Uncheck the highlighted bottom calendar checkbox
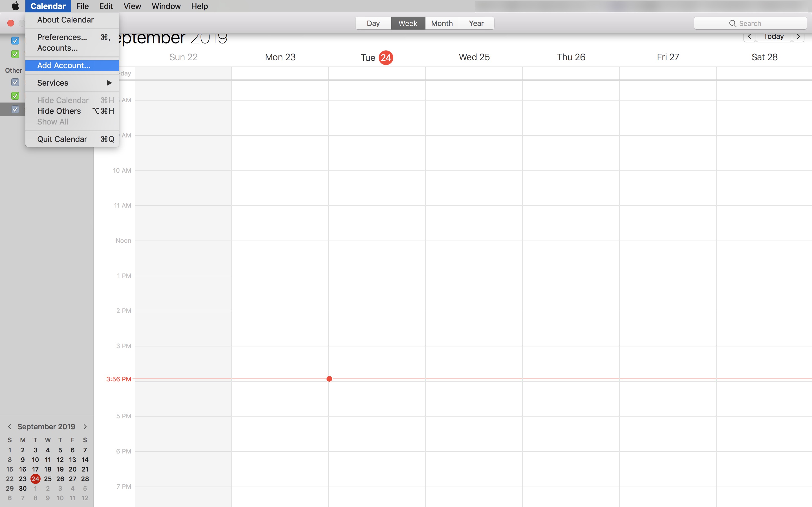Screen dimensions: 812x507 coord(15,109)
